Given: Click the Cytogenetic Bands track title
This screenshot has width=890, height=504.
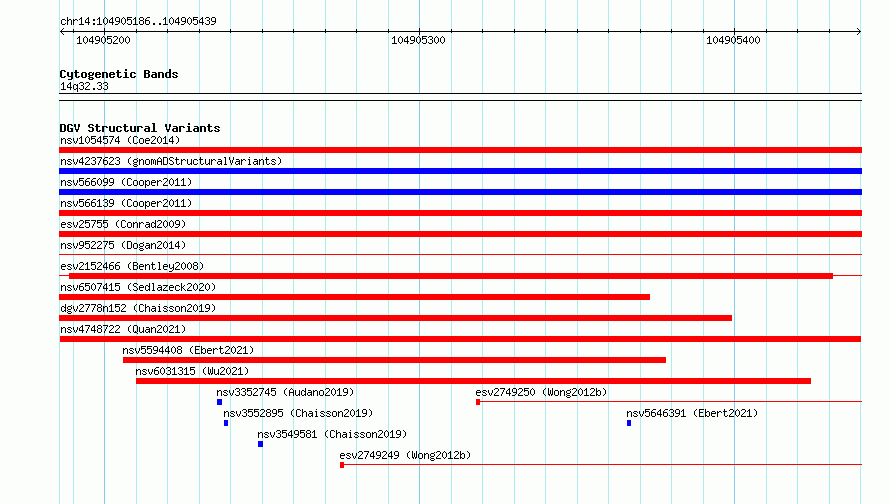Looking at the screenshot, I should 119,74.
